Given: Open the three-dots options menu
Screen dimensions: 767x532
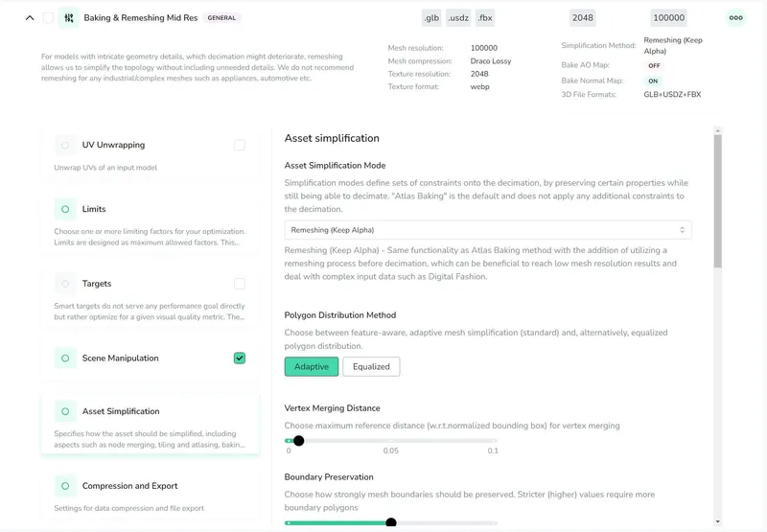Looking at the screenshot, I should coord(735,17).
